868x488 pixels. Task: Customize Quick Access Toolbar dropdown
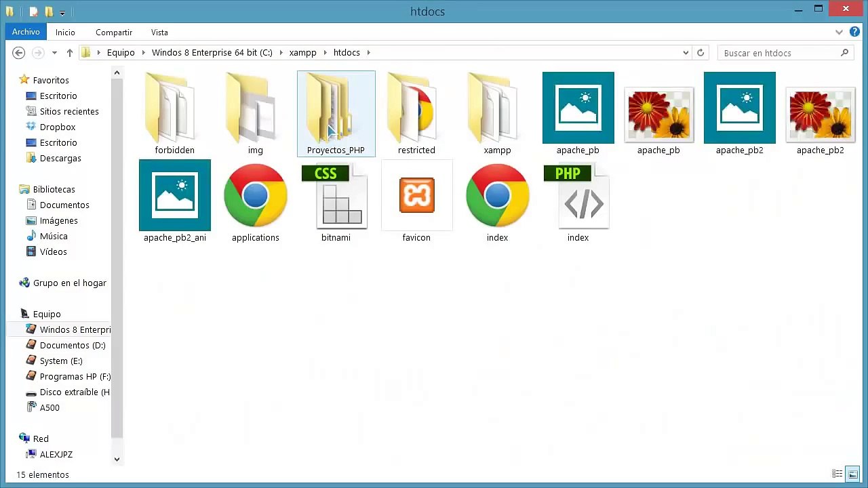(x=62, y=12)
